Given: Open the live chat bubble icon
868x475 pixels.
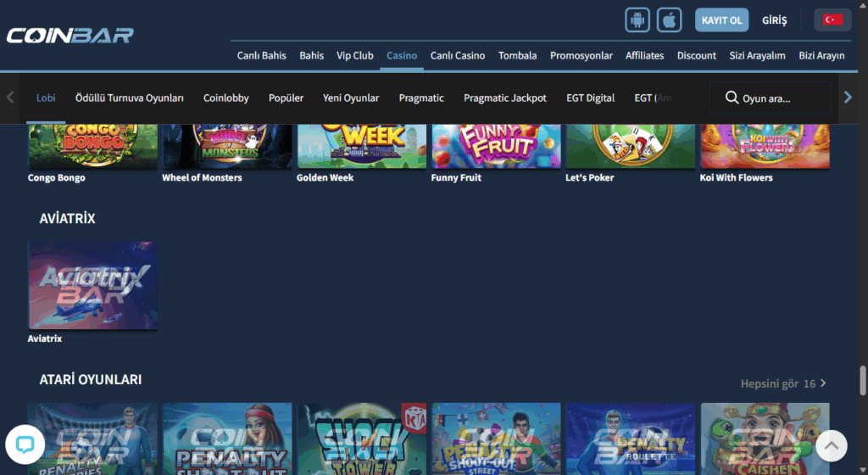Looking at the screenshot, I should (x=25, y=444).
